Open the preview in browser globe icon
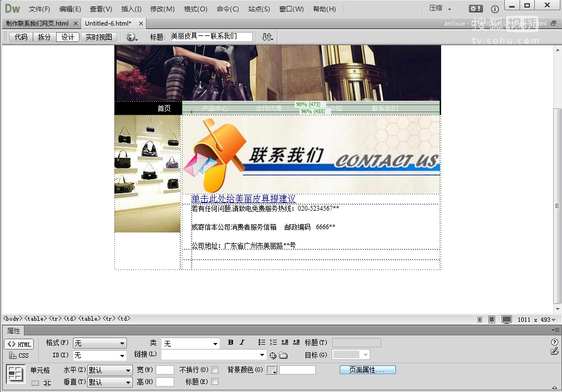The image size is (562, 392). pos(131,37)
